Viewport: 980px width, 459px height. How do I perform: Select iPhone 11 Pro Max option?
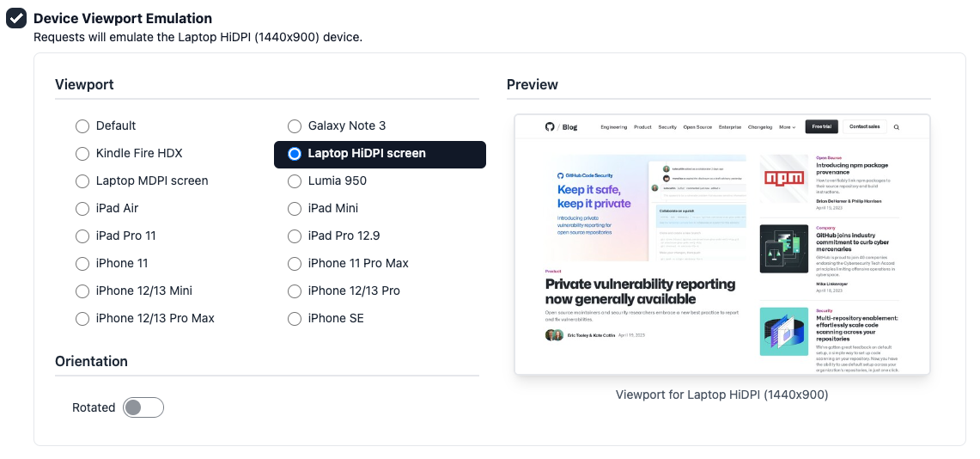(295, 264)
